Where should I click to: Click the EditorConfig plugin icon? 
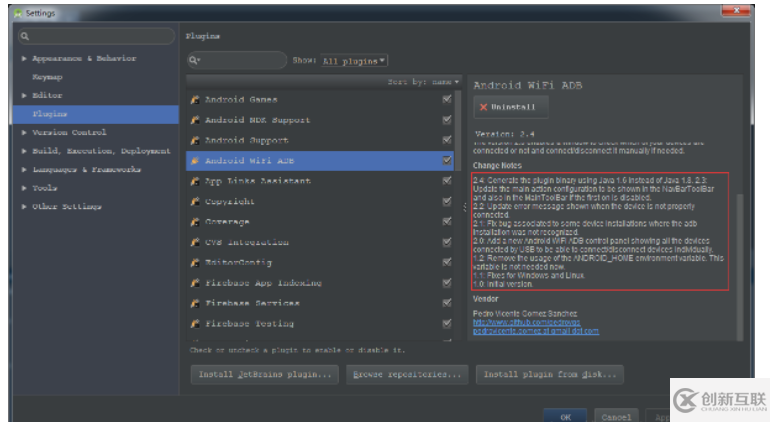tap(195, 263)
